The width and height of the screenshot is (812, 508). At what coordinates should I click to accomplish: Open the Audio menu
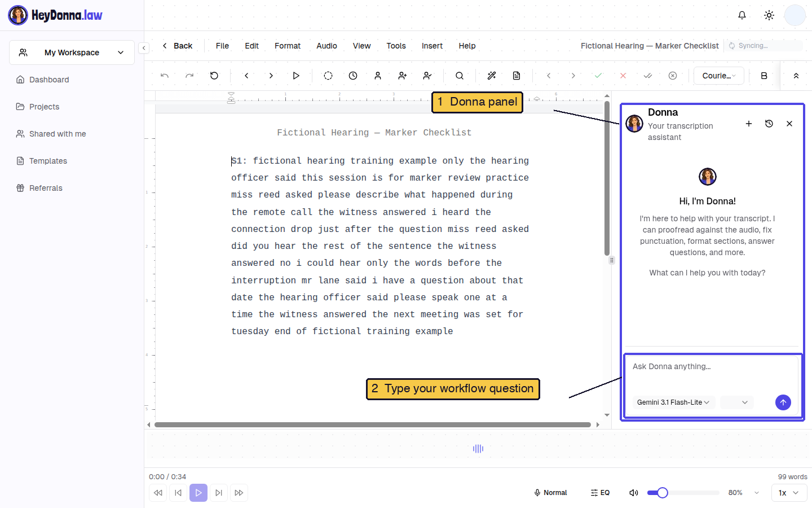coord(326,46)
